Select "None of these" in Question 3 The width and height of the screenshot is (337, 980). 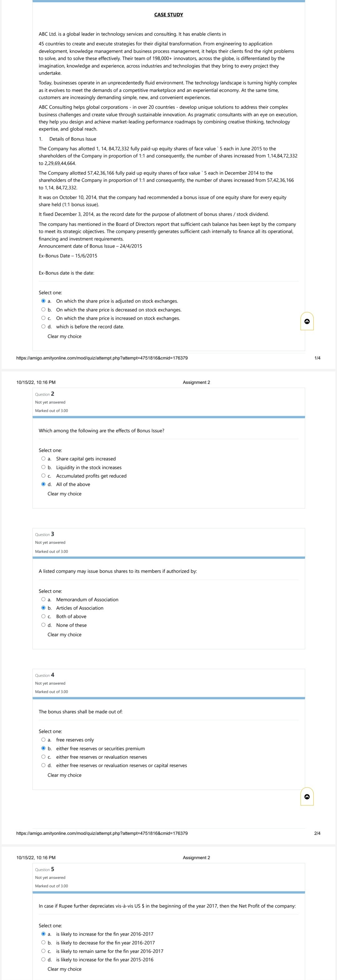pyautogui.click(x=44, y=625)
